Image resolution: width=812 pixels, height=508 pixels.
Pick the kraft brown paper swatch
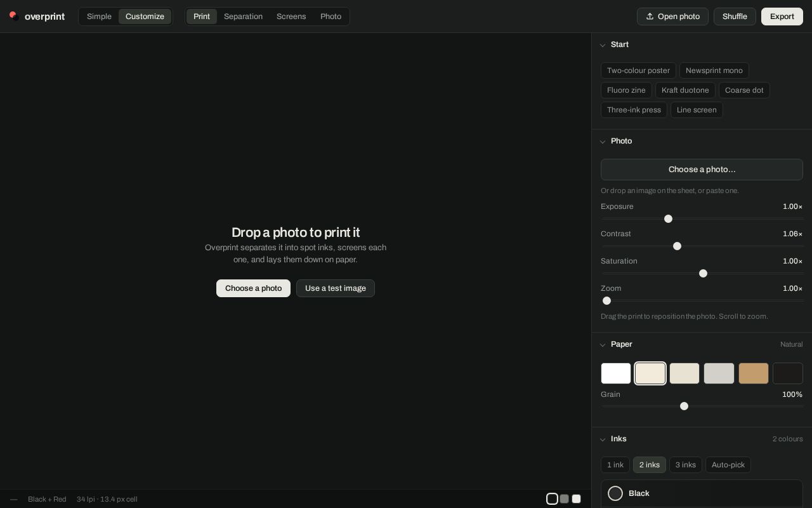tap(754, 373)
